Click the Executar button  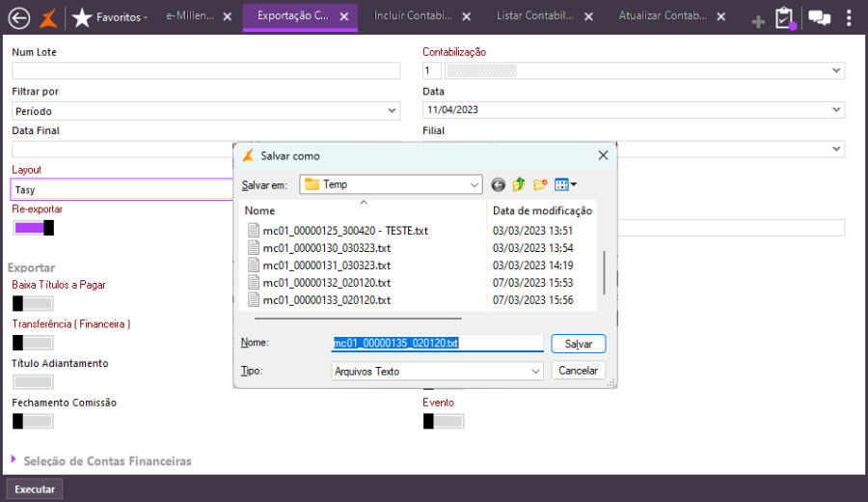pyautogui.click(x=35, y=489)
